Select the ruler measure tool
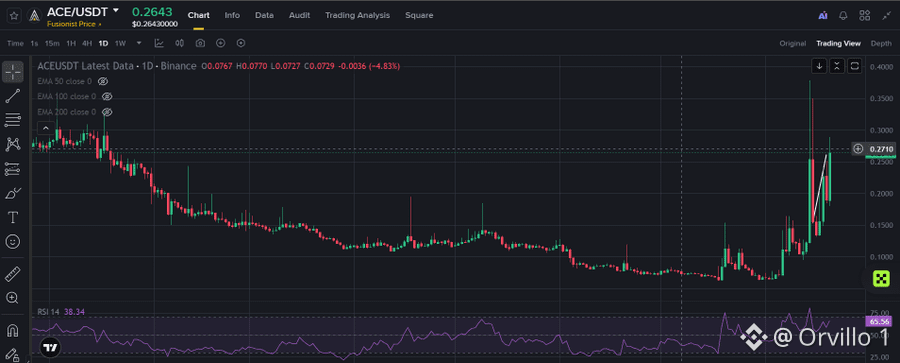 pyautogui.click(x=13, y=274)
